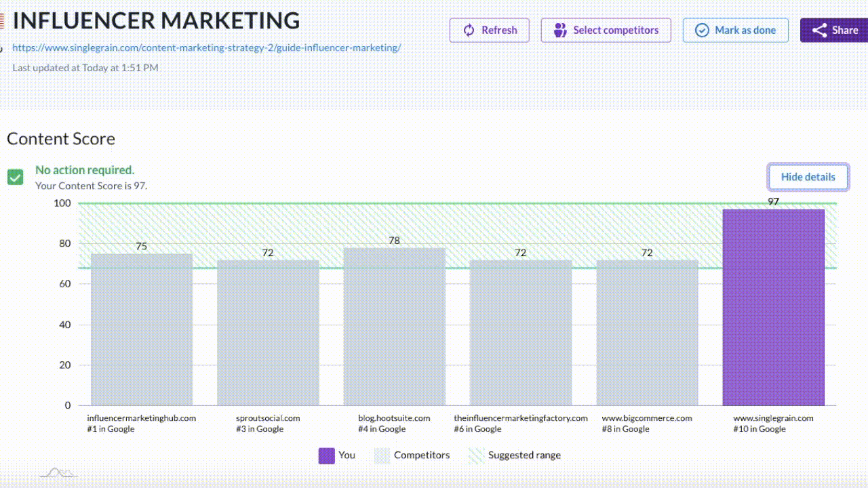Click the checkmark circle icon in Mark as done
The width and height of the screenshot is (868, 488).
click(703, 30)
